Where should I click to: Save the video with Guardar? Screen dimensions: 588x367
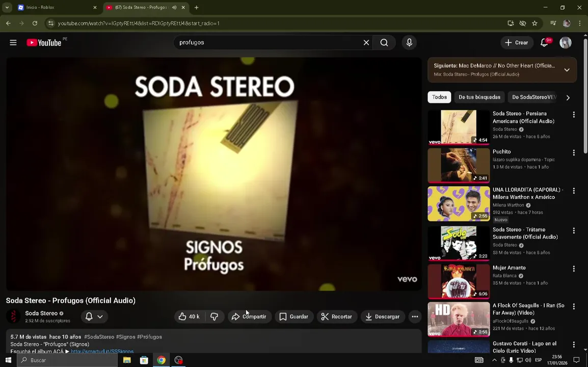[294, 317]
